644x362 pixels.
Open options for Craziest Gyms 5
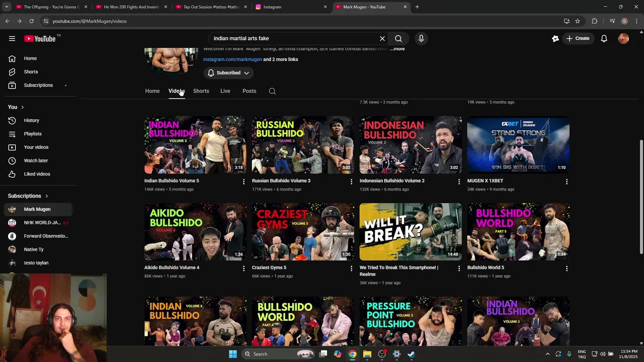(x=352, y=268)
